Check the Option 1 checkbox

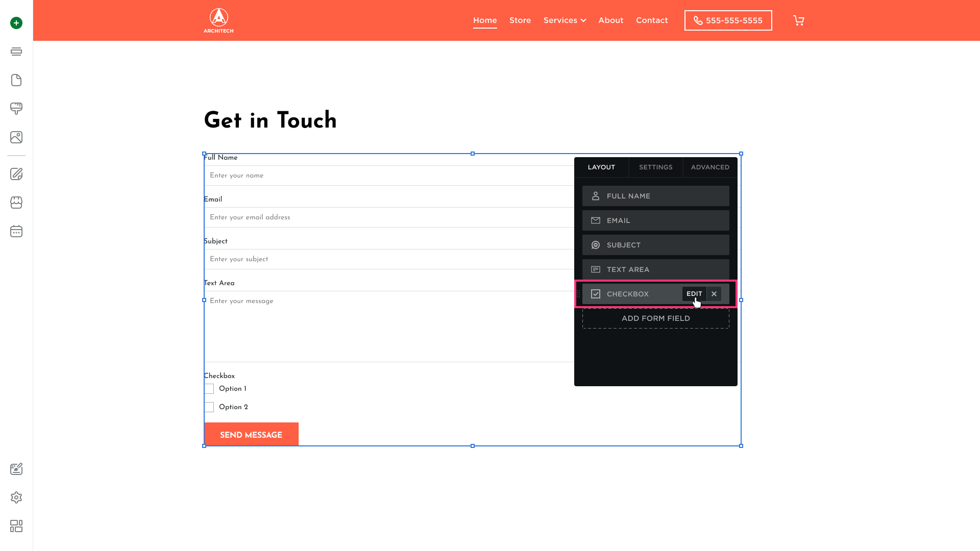pos(209,389)
